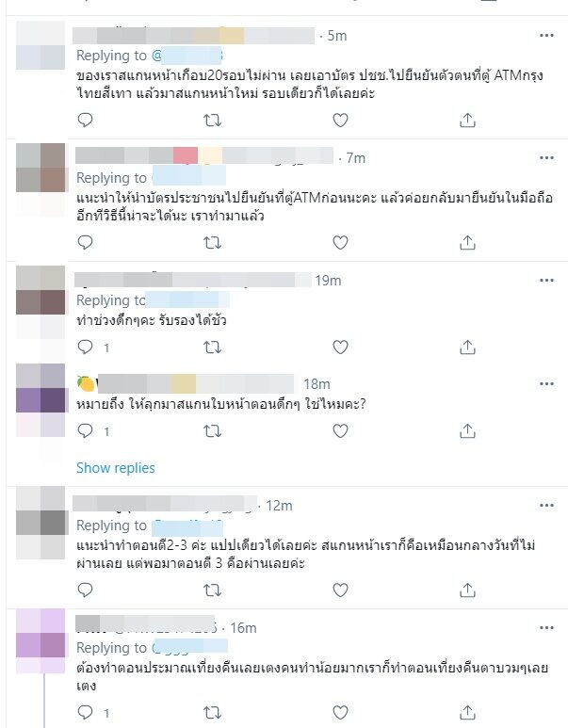The height and width of the screenshot is (728, 568).
Task: Reply to the tweet posted 19m ago
Action: click(85, 347)
